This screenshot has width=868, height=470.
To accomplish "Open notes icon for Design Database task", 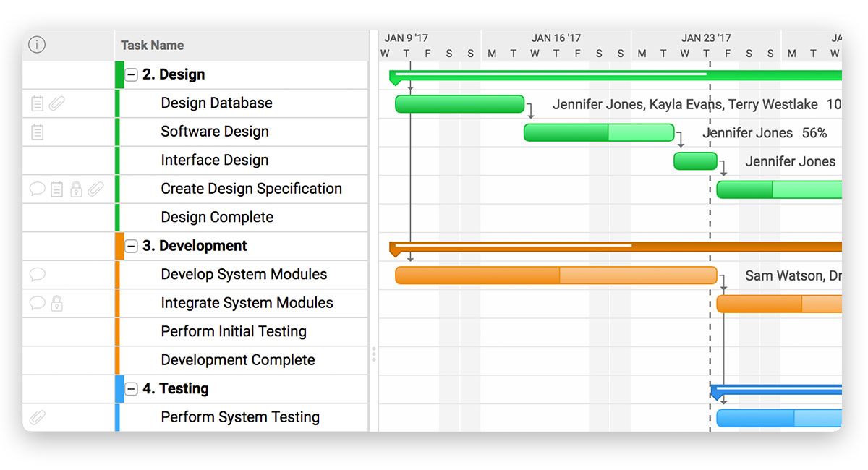I will [38, 103].
